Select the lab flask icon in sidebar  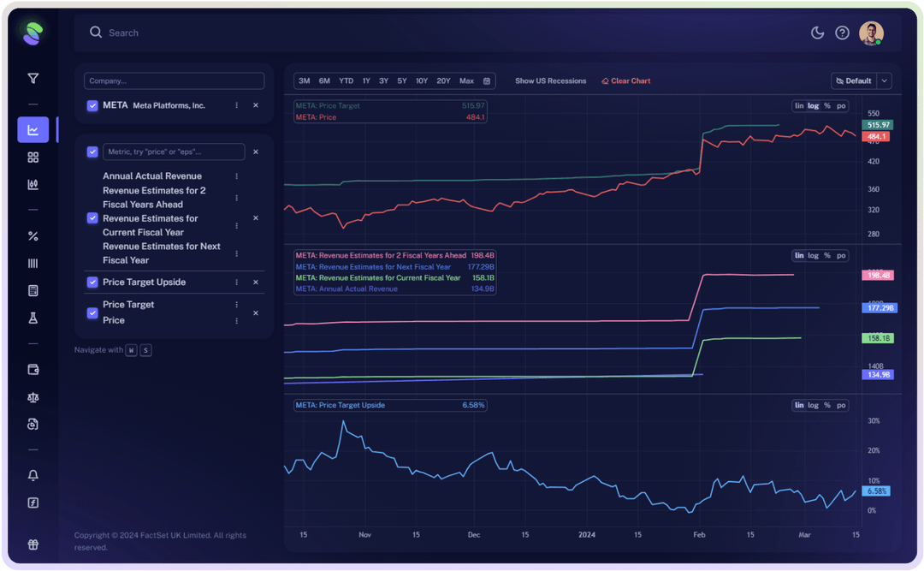point(33,318)
